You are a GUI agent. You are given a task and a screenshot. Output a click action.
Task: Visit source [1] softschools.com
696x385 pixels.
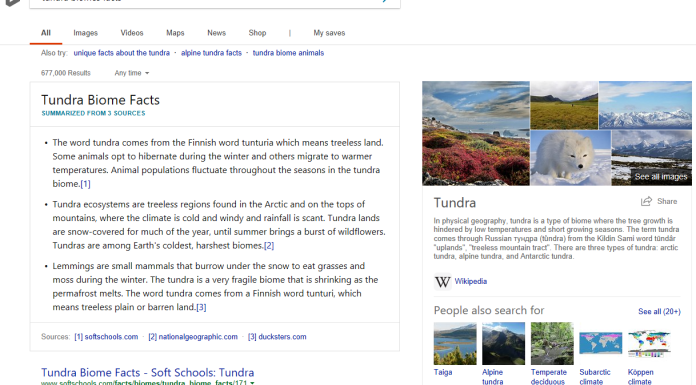pyautogui.click(x=106, y=337)
